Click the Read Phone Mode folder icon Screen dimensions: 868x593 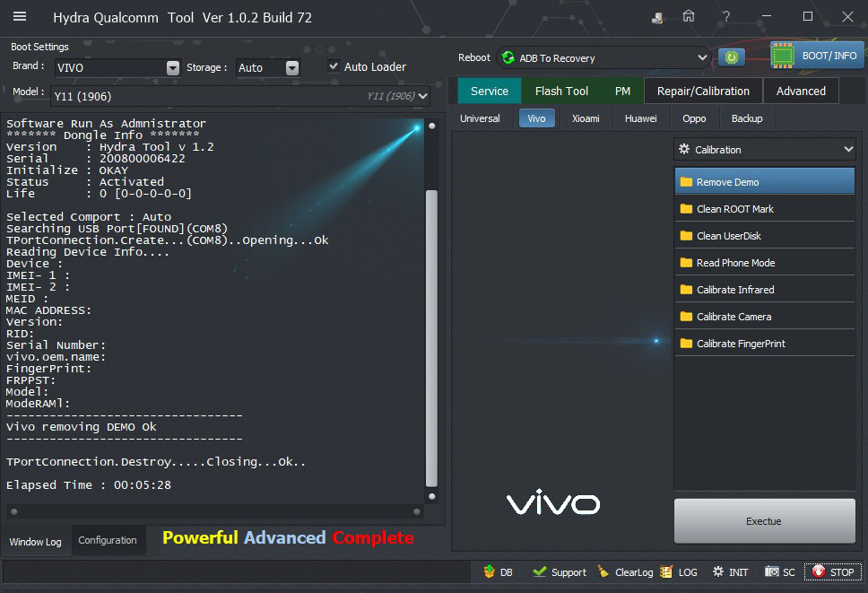pyautogui.click(x=686, y=263)
